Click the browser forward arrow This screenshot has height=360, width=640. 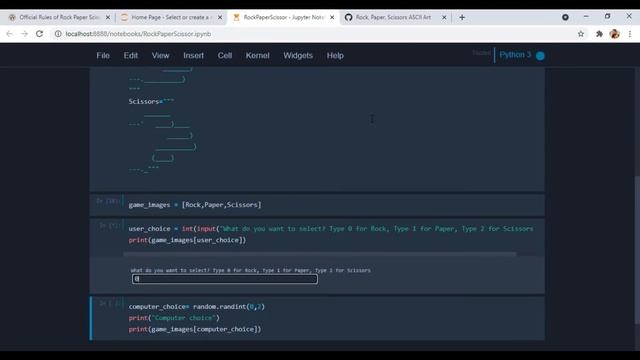pos(24,34)
